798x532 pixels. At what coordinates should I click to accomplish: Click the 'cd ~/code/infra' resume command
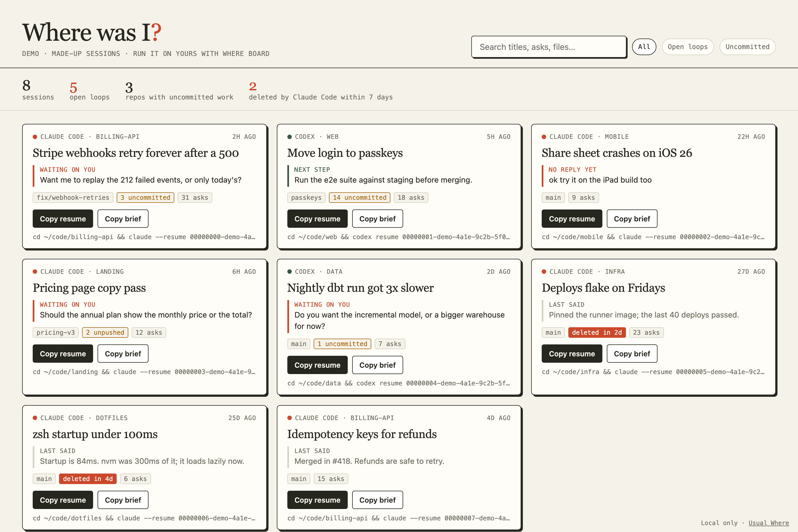653,372
